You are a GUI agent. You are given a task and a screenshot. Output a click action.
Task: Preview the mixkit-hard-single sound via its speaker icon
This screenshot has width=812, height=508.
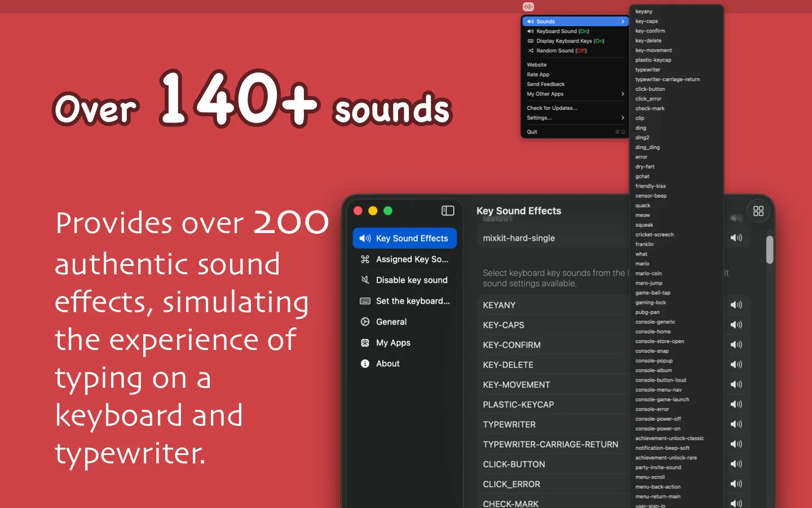(736, 238)
